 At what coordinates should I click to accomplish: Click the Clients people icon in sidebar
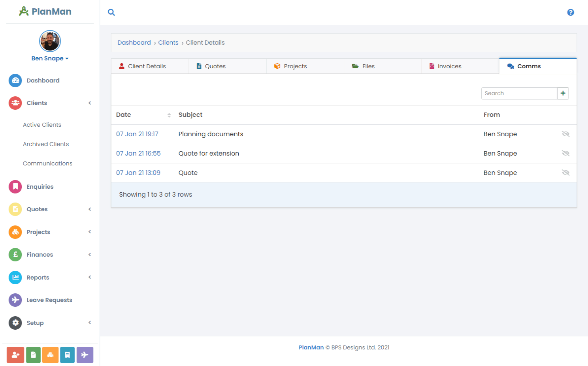(15, 103)
